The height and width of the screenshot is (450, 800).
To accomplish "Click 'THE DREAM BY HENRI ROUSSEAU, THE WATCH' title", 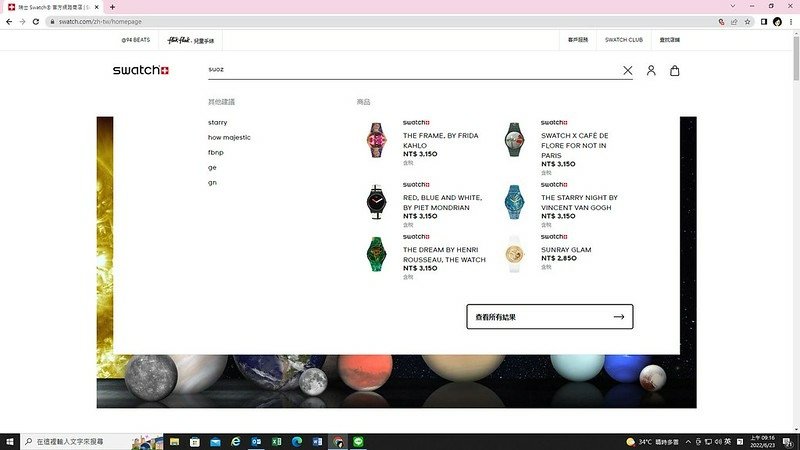I will 444,255.
